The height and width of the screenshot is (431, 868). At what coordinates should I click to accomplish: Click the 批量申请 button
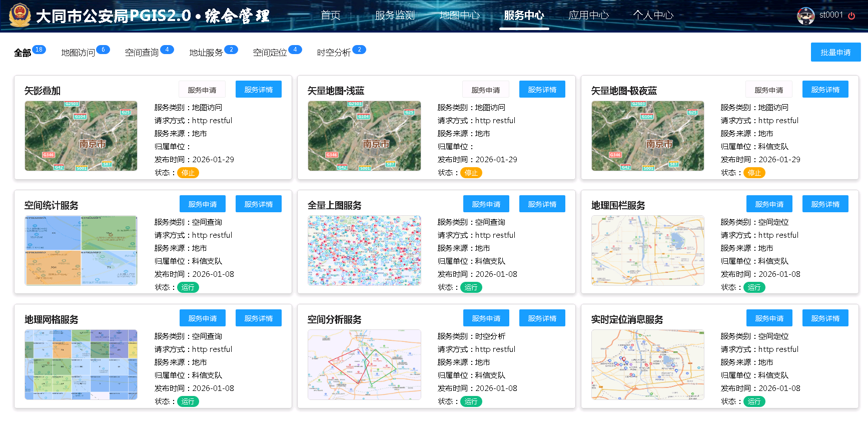pyautogui.click(x=835, y=52)
